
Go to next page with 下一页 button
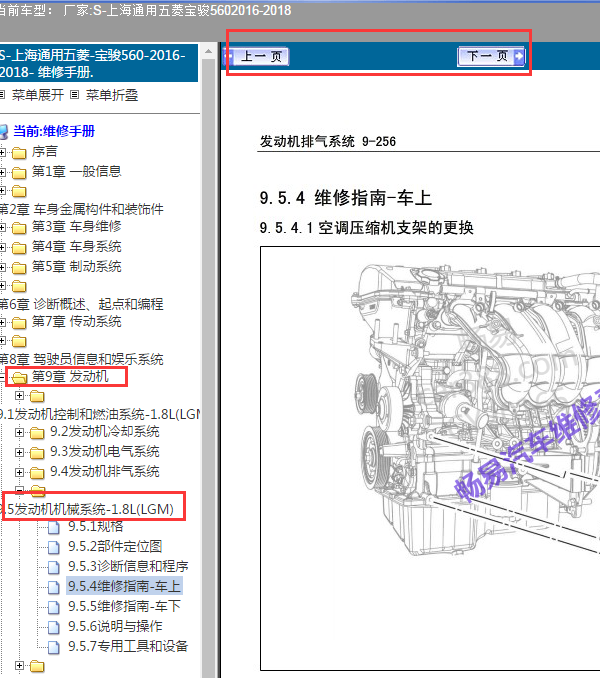click(x=491, y=56)
